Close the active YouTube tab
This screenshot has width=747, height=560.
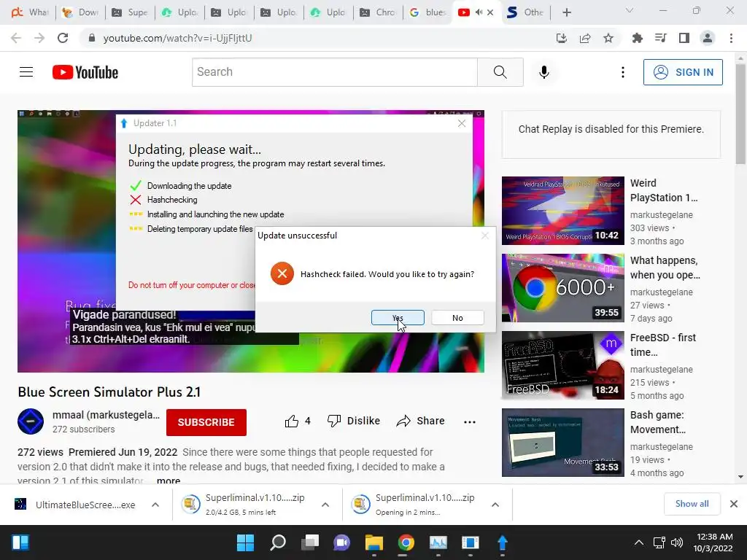pos(490,12)
